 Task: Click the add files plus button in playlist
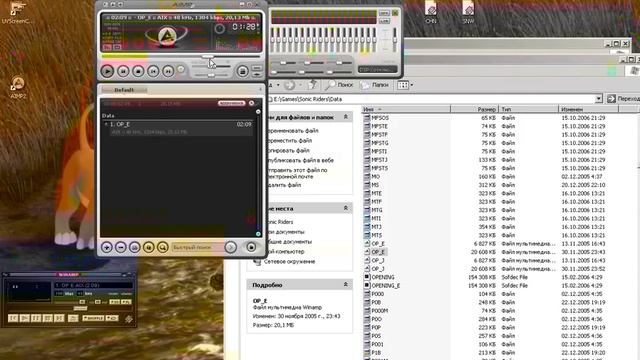(x=107, y=247)
